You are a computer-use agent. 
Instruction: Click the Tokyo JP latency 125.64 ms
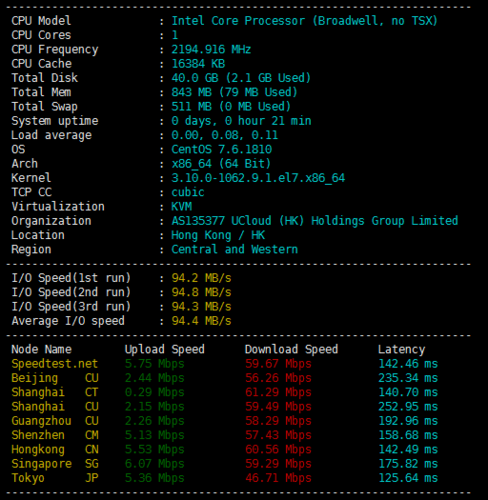click(x=408, y=478)
